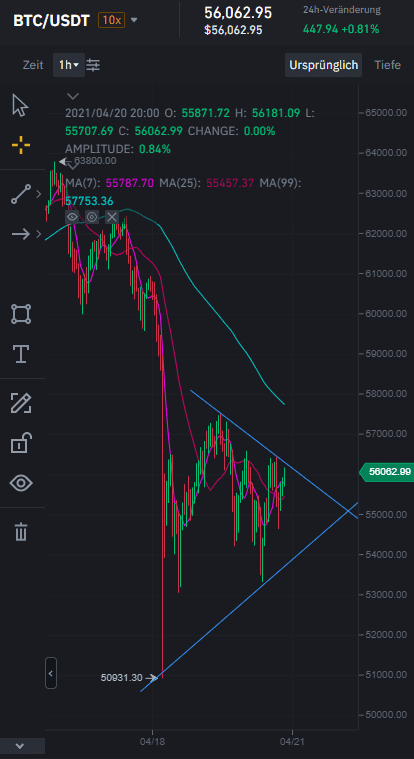This screenshot has width=414, height=759.
Task: Expand arrow tool submenu chevron
Action: (39, 234)
